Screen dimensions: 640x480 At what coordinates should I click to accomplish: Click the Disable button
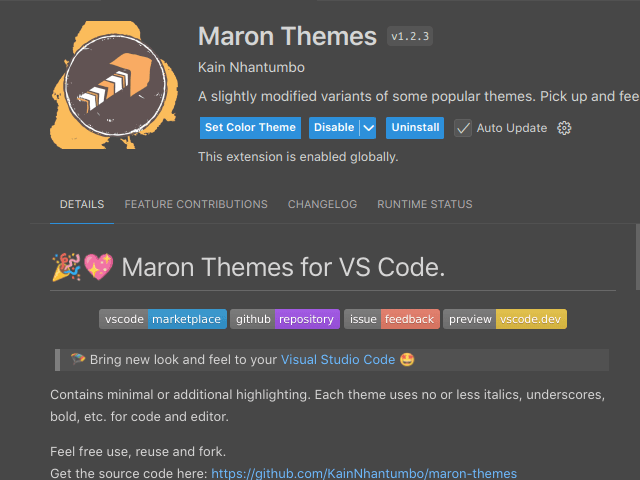pyautogui.click(x=334, y=128)
